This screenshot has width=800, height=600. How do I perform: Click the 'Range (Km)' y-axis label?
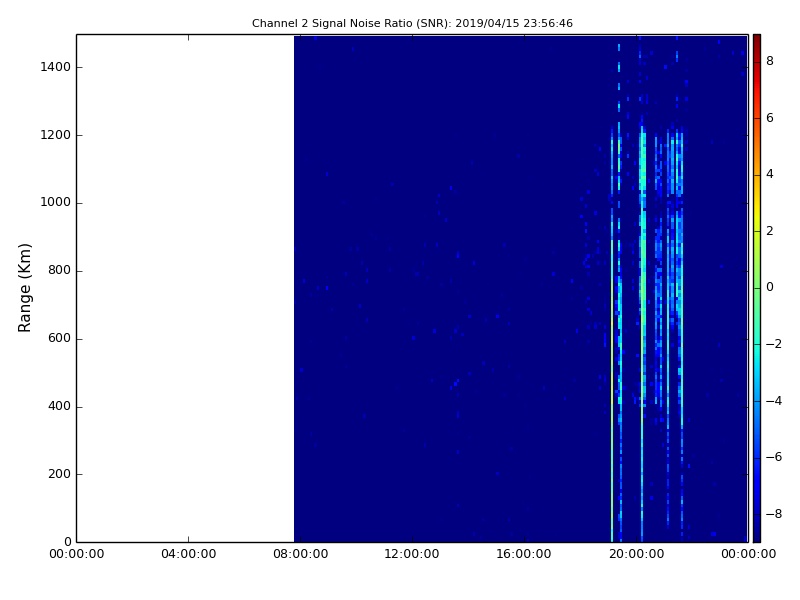click(24, 288)
